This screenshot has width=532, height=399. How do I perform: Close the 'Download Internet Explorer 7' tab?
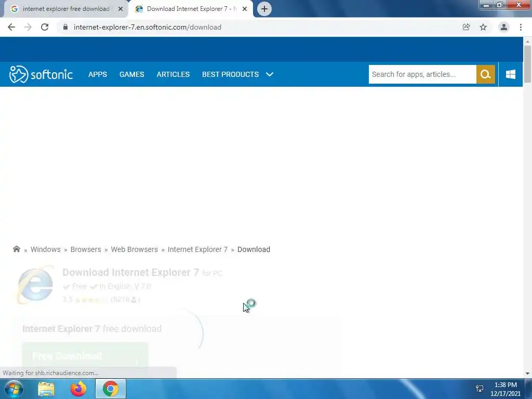pos(245,9)
